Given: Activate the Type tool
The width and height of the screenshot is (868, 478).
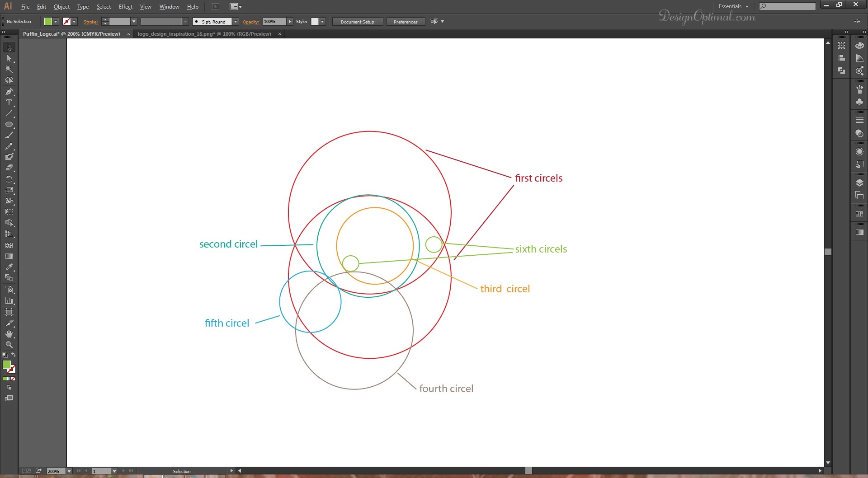Looking at the screenshot, I should pyautogui.click(x=9, y=103).
